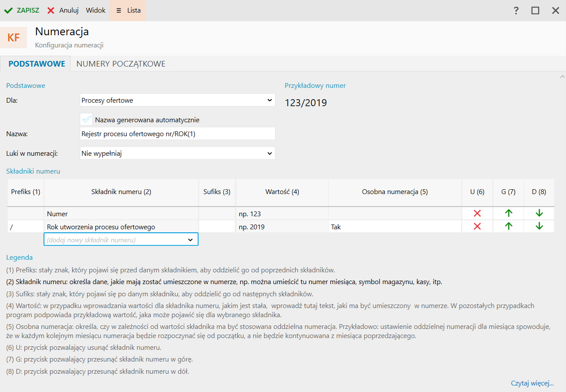The image size is (566, 392).
Task: Open the Widok menu
Action: (96, 10)
